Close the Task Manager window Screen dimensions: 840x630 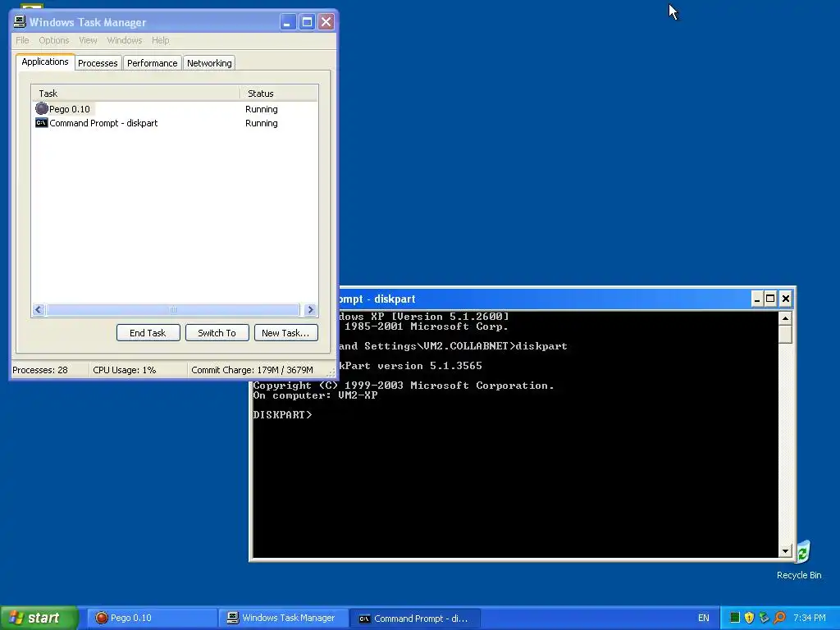326,22
